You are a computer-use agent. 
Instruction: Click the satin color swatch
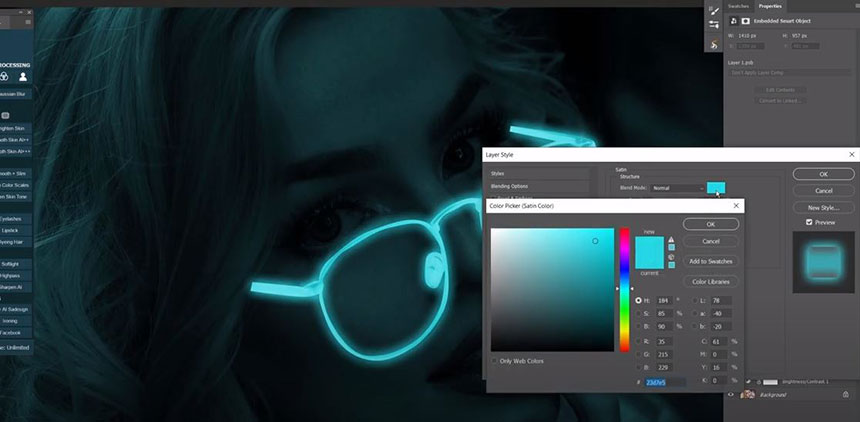click(716, 188)
